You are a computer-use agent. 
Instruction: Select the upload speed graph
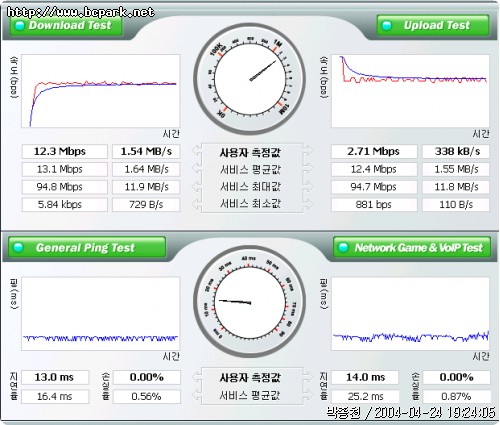coord(410,91)
